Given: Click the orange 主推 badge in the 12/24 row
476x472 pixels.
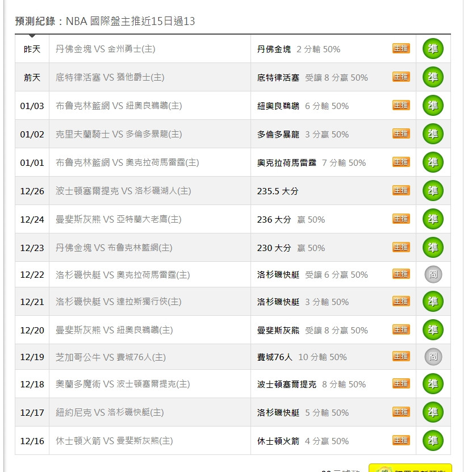Looking at the screenshot, I should (401, 219).
